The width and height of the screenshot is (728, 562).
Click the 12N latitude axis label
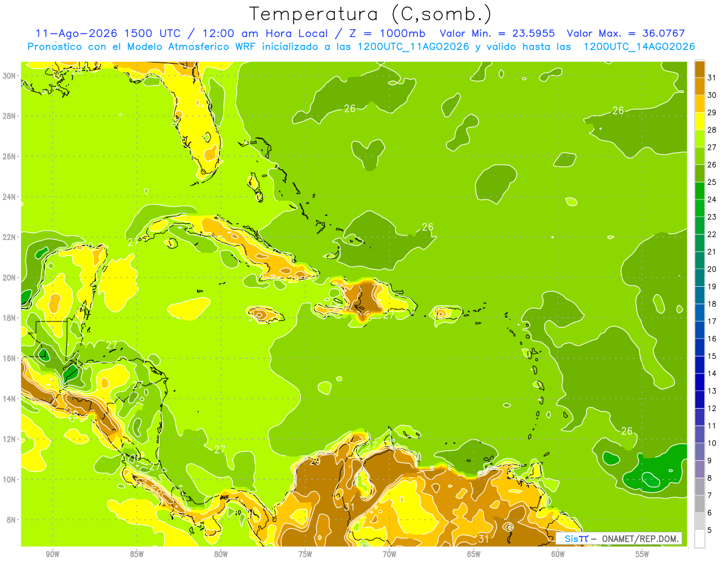(x=10, y=439)
